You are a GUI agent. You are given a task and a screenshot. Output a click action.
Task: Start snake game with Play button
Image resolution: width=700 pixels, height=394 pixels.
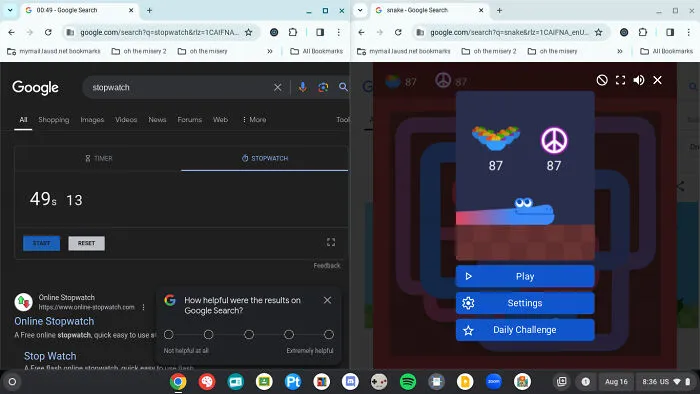[x=525, y=276]
